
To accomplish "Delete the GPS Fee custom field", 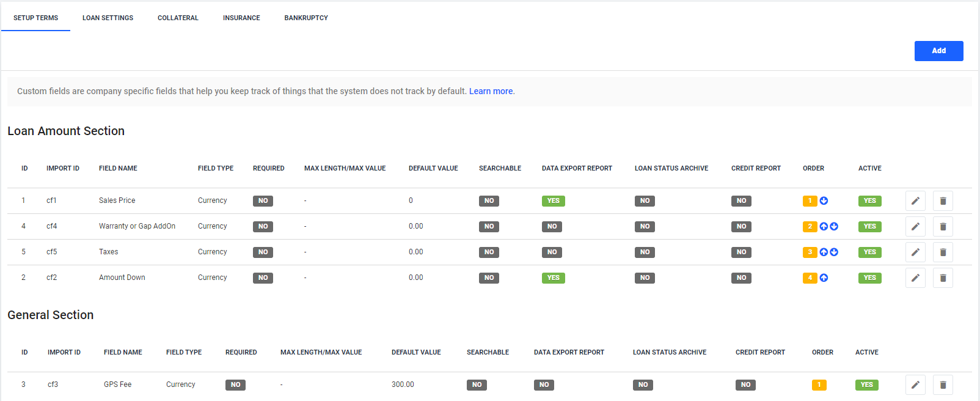I will [x=943, y=384].
